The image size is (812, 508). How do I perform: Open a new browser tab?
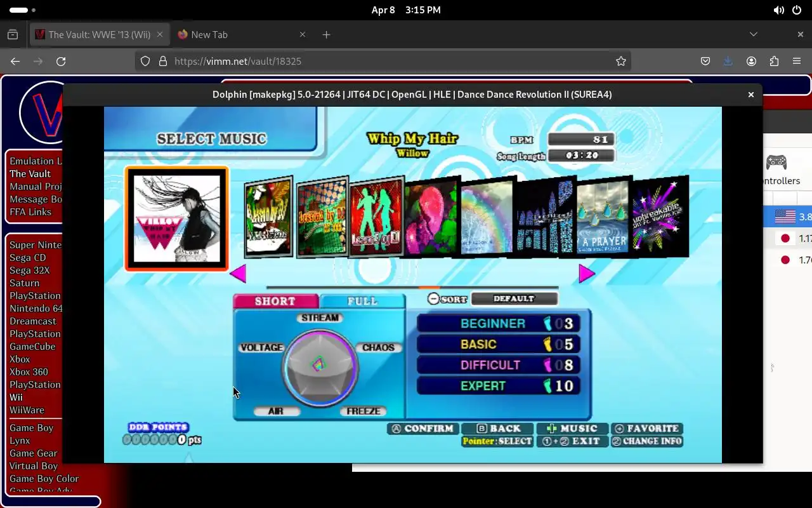click(x=326, y=34)
